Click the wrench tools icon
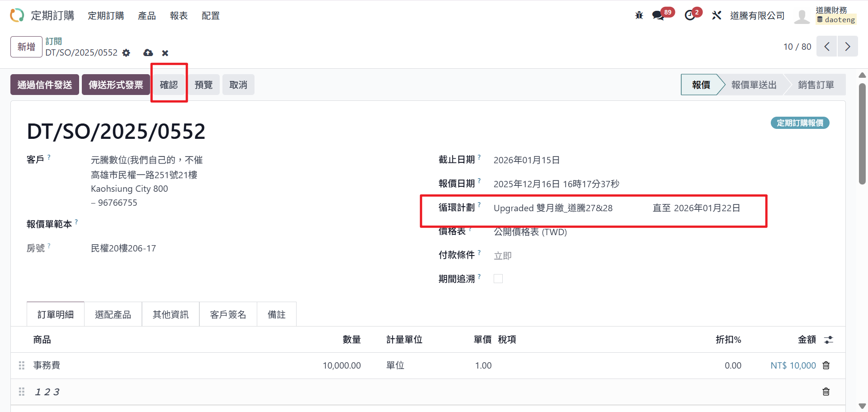 point(717,15)
